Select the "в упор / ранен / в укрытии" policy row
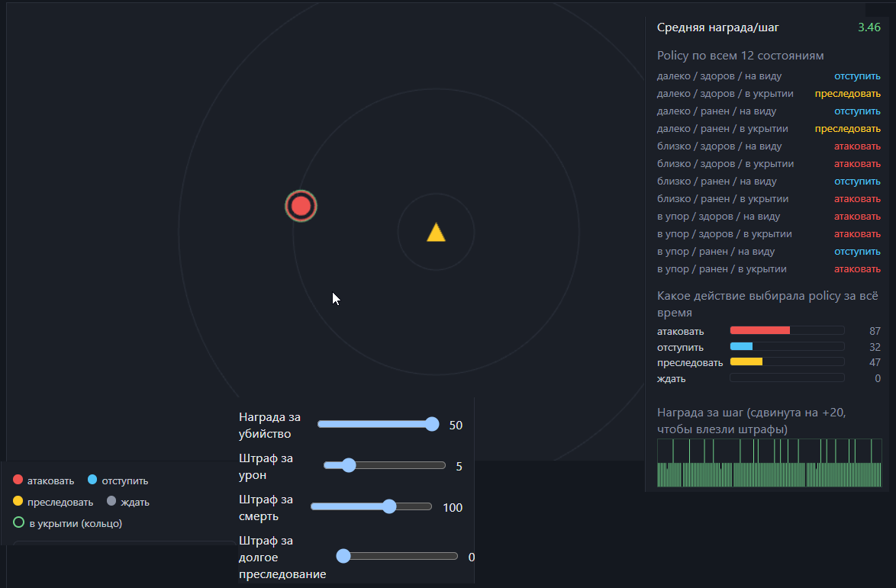Image resolution: width=896 pixels, height=588 pixels. 769,269
